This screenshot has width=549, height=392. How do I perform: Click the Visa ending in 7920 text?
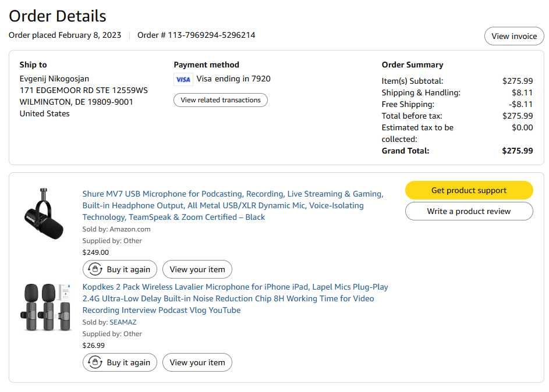point(233,79)
